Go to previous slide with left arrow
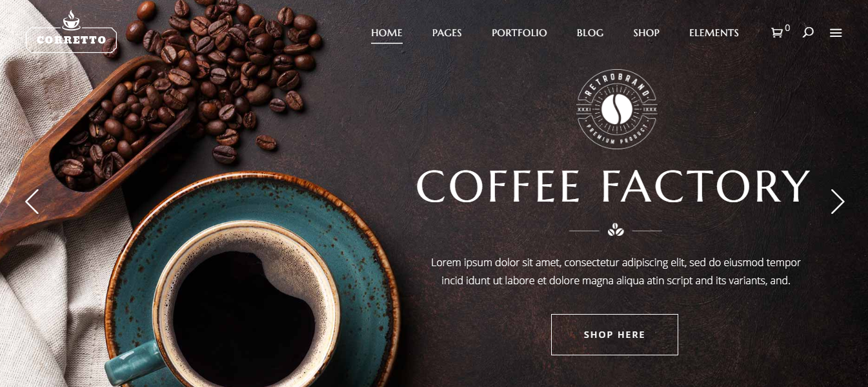The height and width of the screenshot is (387, 868). pyautogui.click(x=32, y=202)
